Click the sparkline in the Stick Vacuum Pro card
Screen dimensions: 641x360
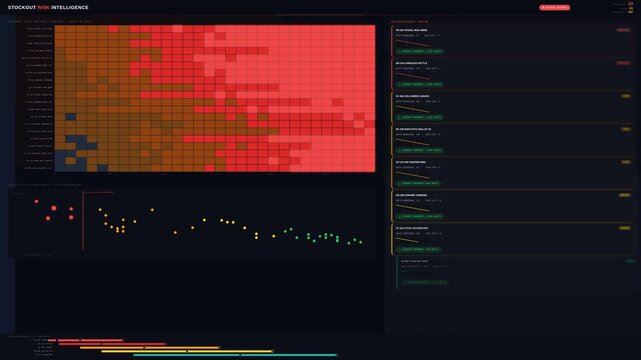point(407,240)
